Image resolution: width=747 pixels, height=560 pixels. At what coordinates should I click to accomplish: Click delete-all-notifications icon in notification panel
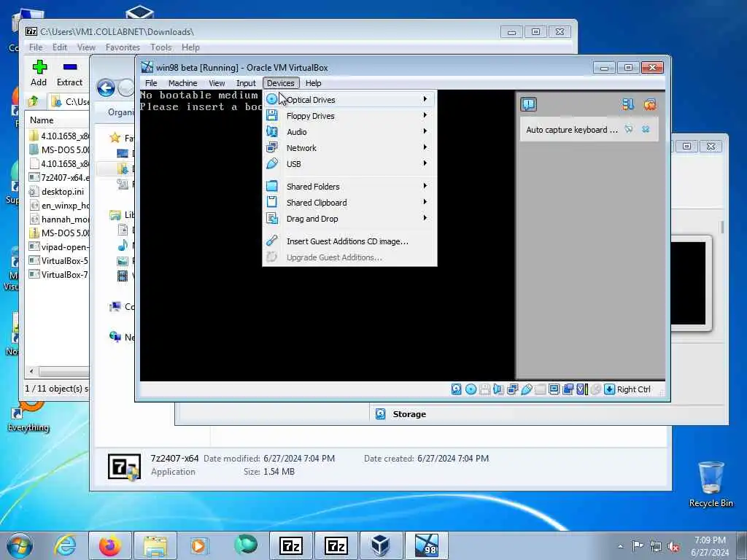tap(649, 104)
